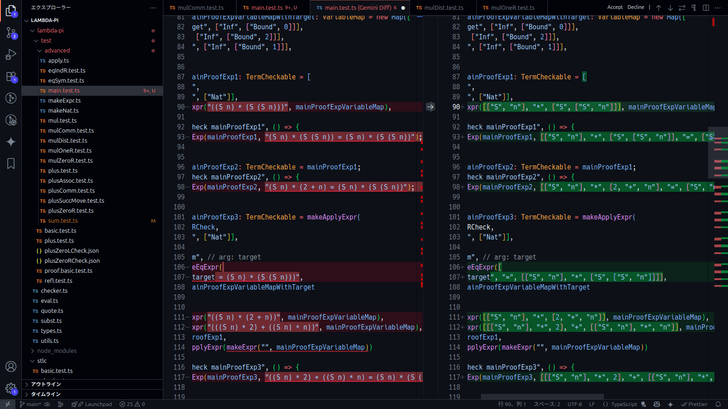Open makeExpr.ts file
This screenshot has height=409, width=728.
click(x=93, y=101)
